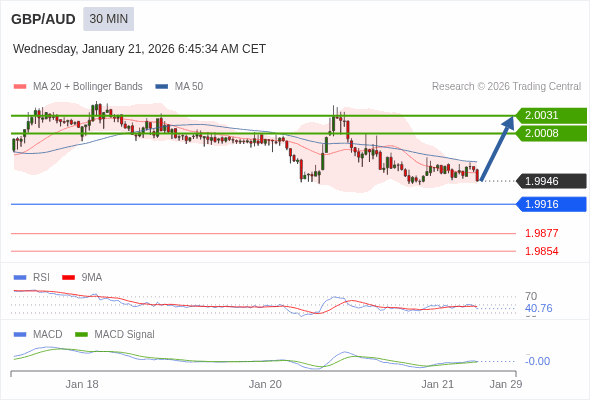Click the MACD blue legend swatch
Viewport: 590px width, 400px height.
click(x=20, y=335)
